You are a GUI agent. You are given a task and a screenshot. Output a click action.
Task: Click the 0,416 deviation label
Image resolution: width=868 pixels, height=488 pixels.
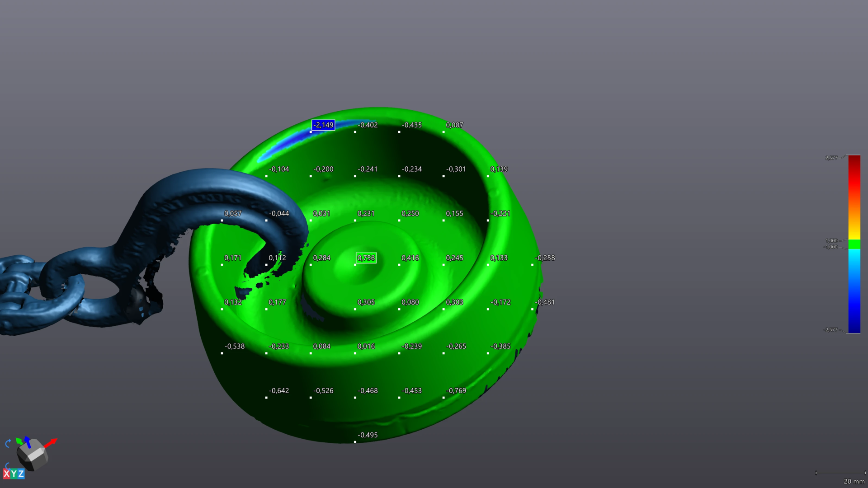(x=410, y=258)
